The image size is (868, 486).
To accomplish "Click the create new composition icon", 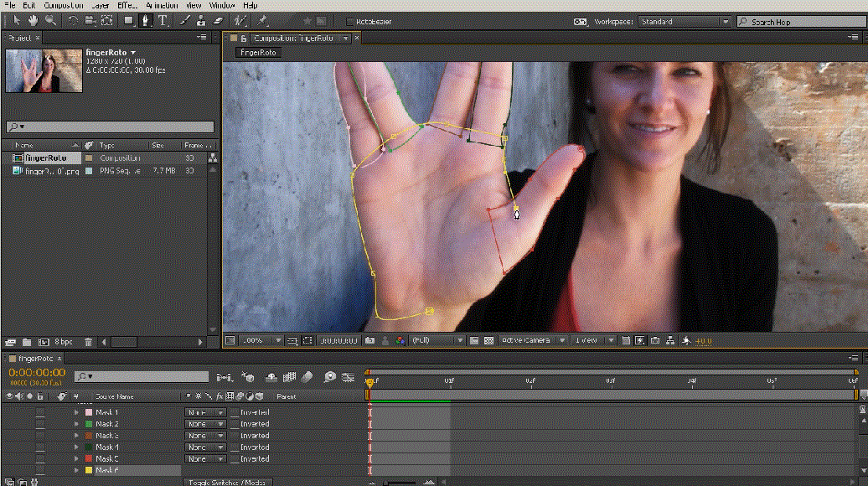I will tap(44, 342).
